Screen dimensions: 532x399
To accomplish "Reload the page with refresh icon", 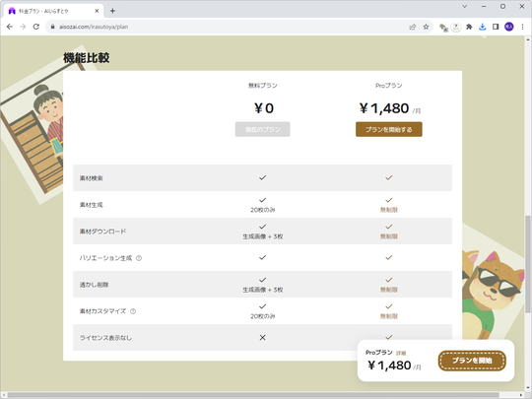I will (36, 27).
